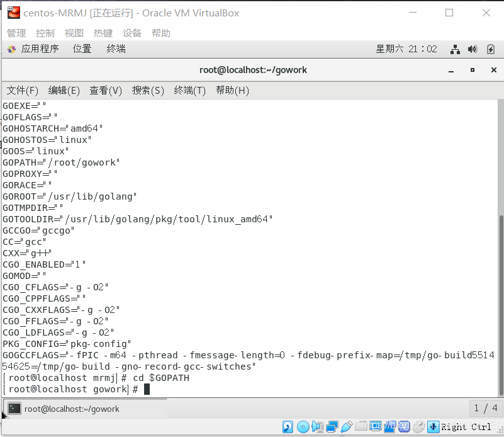Click the terminal vertical scrollbar thumb
This screenshot has height=437, width=504.
501,305
